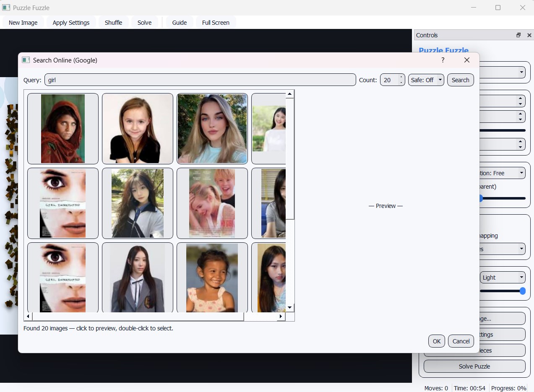Switch to Full Screen from toolbar
This screenshot has width=534, height=392.
coord(216,23)
